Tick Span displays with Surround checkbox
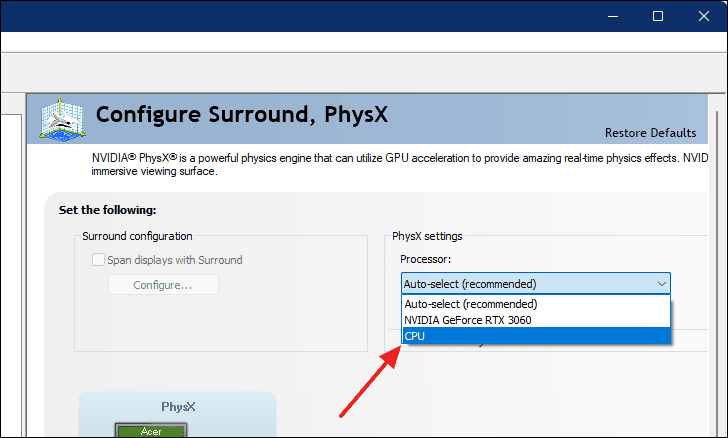Screen dimensions: 728x438 (98, 260)
